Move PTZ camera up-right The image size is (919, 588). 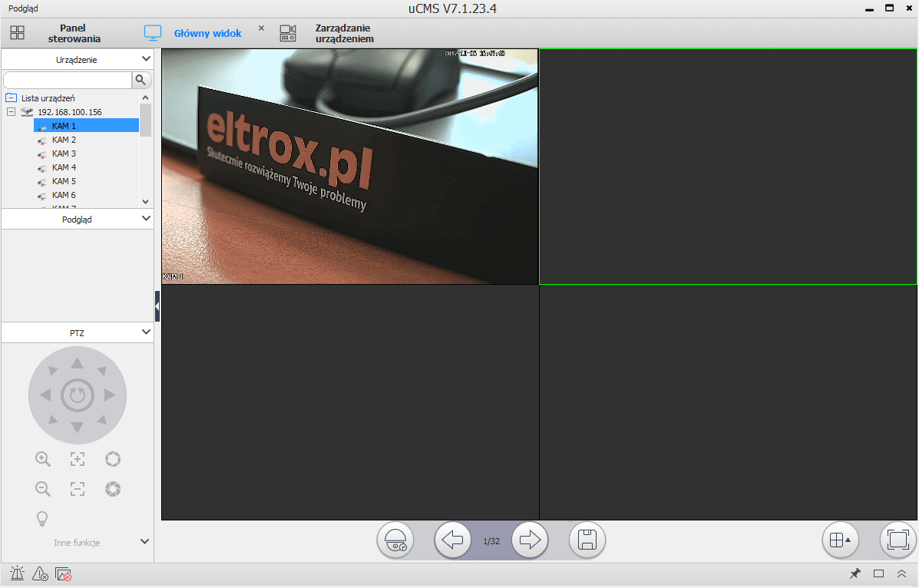[x=101, y=371]
